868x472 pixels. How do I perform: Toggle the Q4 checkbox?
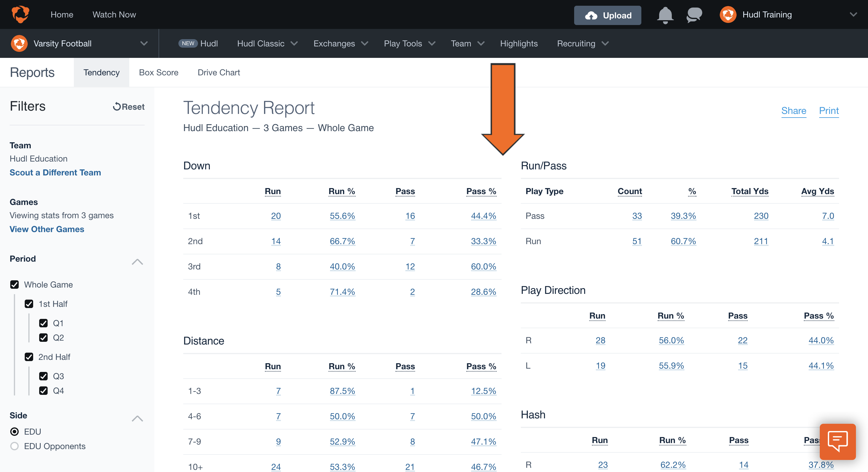pyautogui.click(x=43, y=390)
